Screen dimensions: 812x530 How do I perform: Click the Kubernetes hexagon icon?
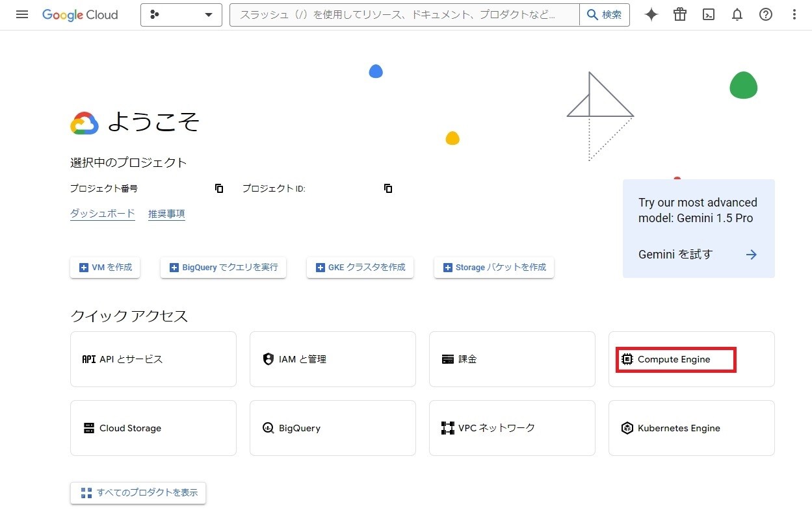(627, 428)
